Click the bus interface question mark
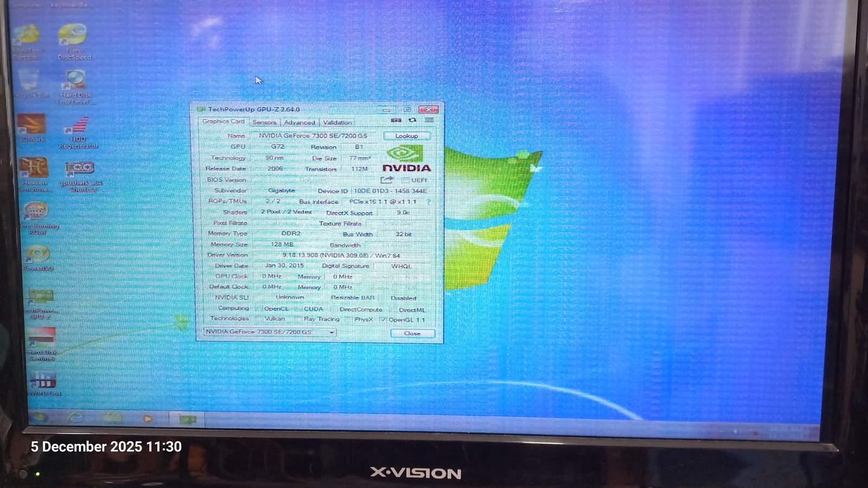 [x=429, y=202]
